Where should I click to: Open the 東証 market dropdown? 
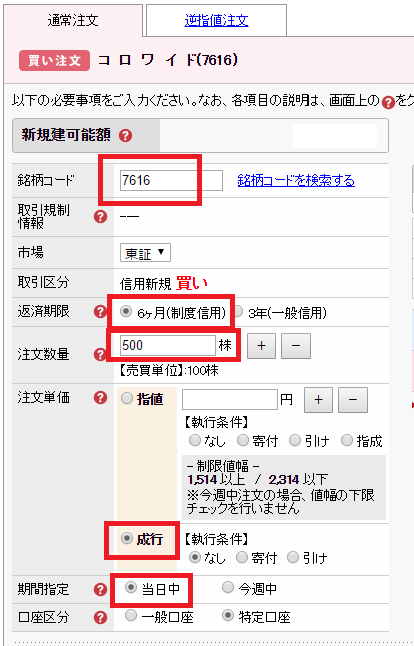[145, 253]
